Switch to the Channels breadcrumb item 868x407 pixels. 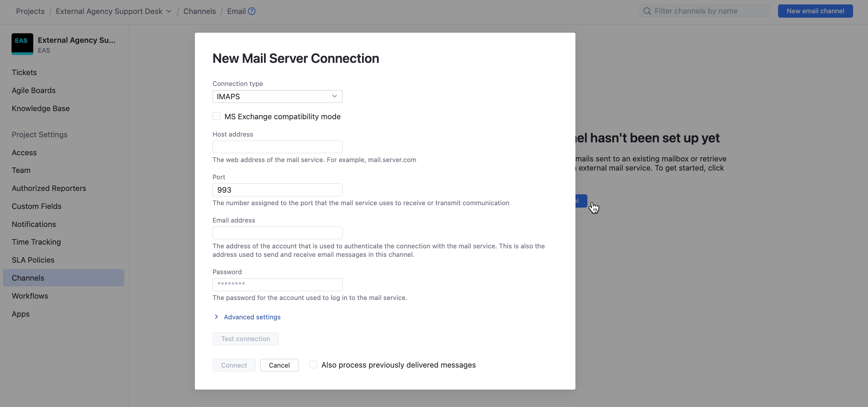tap(200, 11)
